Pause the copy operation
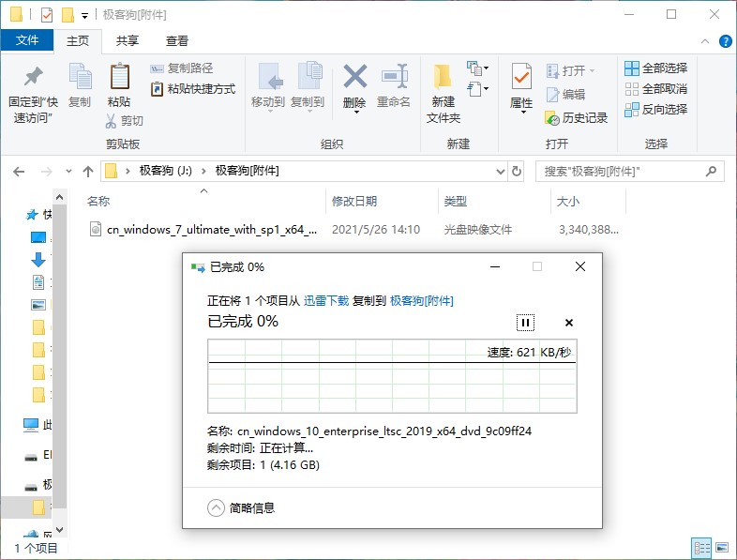The image size is (737, 560). coord(525,323)
